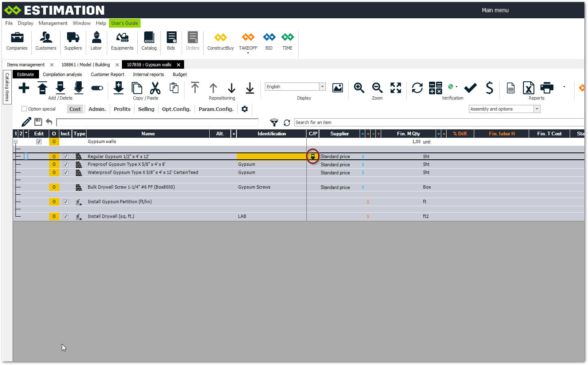The image size is (588, 365).
Task: Select the Profits view button
Action: 122,109
